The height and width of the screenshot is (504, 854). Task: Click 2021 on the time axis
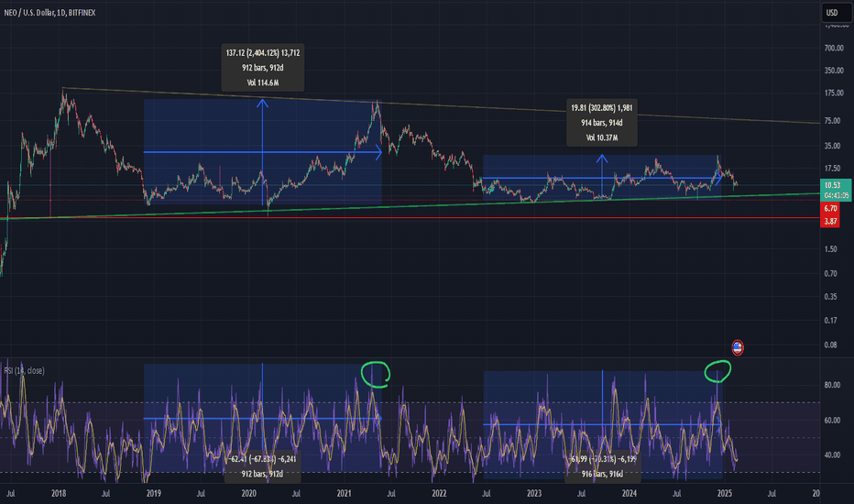pos(345,494)
